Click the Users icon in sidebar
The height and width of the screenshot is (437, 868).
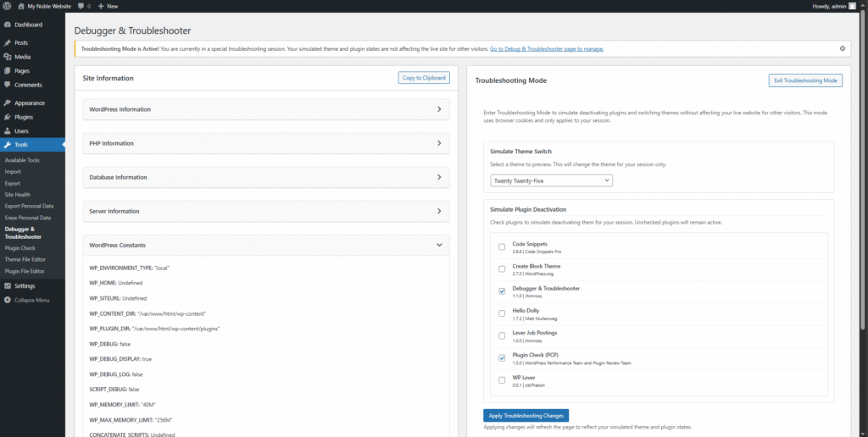8,131
